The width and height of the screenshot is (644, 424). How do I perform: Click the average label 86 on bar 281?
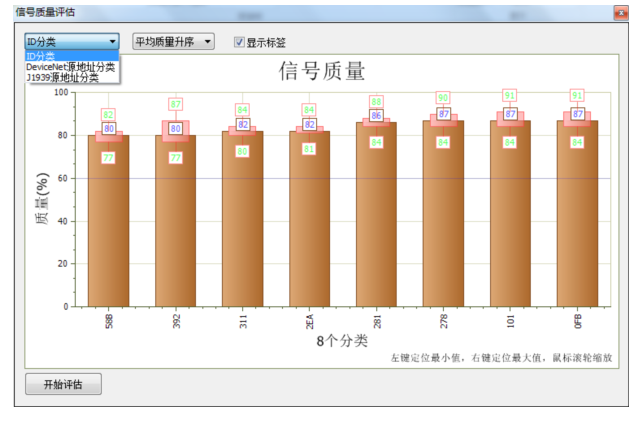point(376,115)
